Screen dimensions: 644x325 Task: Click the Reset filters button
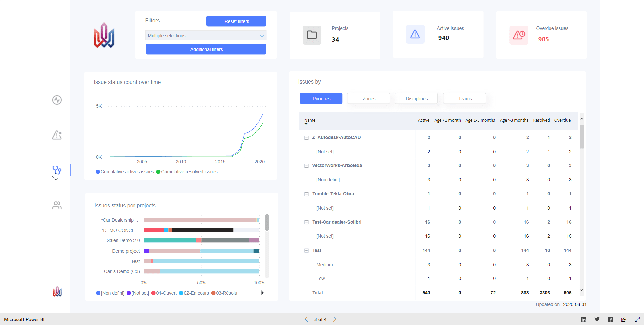[236, 21]
